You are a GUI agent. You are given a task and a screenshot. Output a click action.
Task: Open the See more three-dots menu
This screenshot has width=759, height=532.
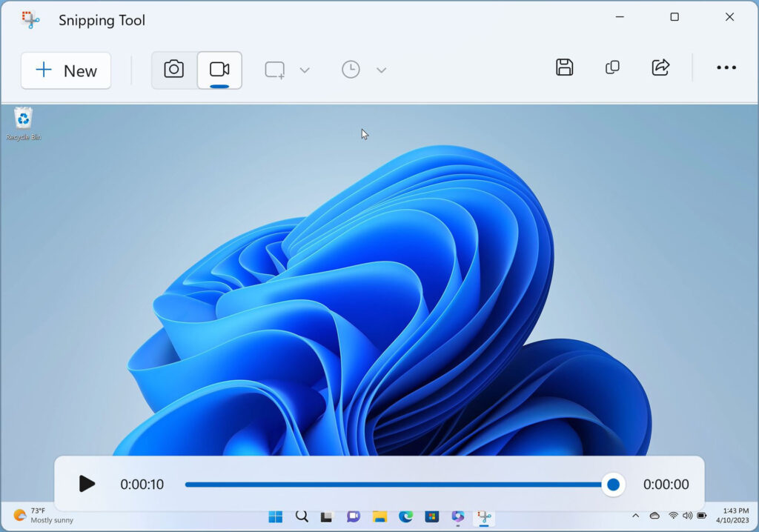pyautogui.click(x=726, y=67)
